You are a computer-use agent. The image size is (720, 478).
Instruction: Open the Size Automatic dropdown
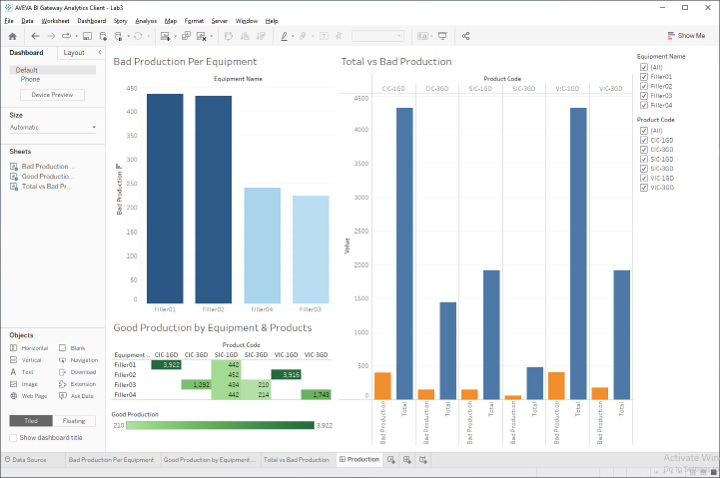click(52, 127)
